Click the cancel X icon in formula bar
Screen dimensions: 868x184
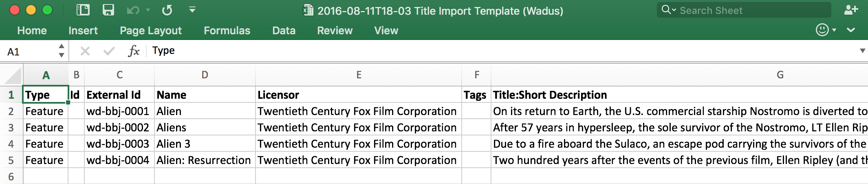[85, 51]
